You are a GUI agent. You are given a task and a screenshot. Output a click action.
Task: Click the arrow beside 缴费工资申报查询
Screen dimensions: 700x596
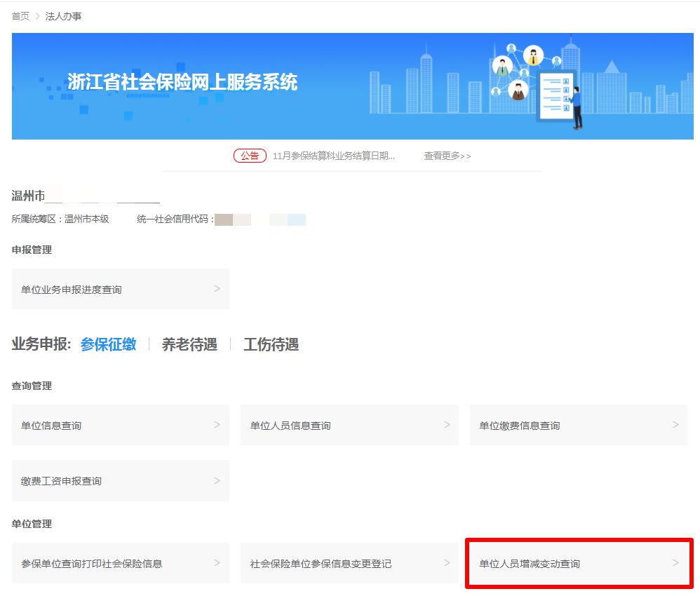point(217,480)
